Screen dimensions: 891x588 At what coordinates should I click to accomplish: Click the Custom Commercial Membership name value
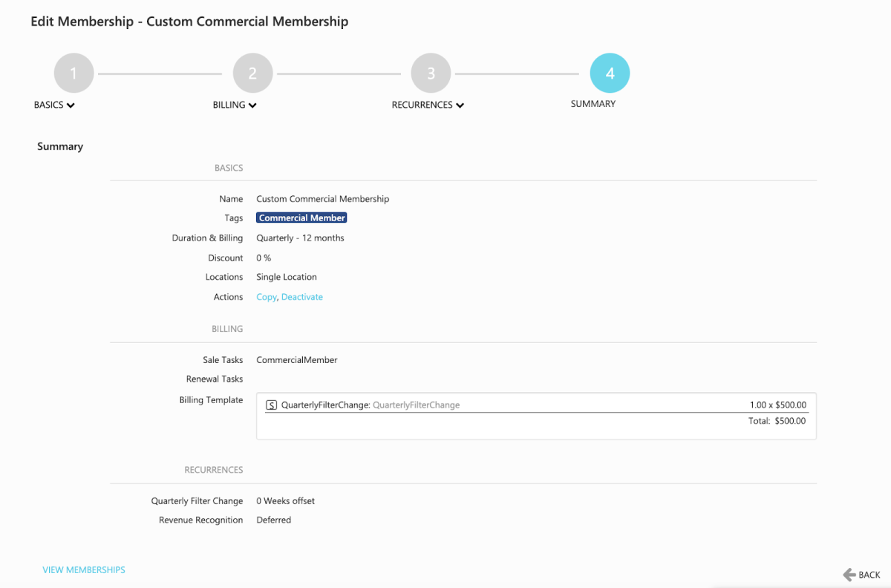pyautogui.click(x=322, y=199)
